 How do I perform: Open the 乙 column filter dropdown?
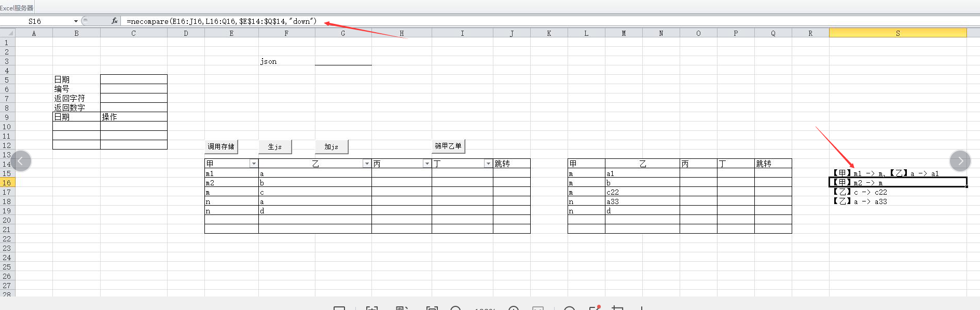coord(367,164)
